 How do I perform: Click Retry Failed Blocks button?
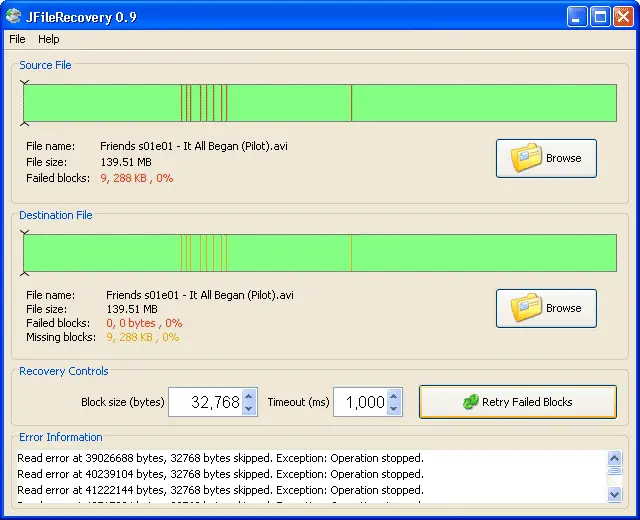(518, 402)
